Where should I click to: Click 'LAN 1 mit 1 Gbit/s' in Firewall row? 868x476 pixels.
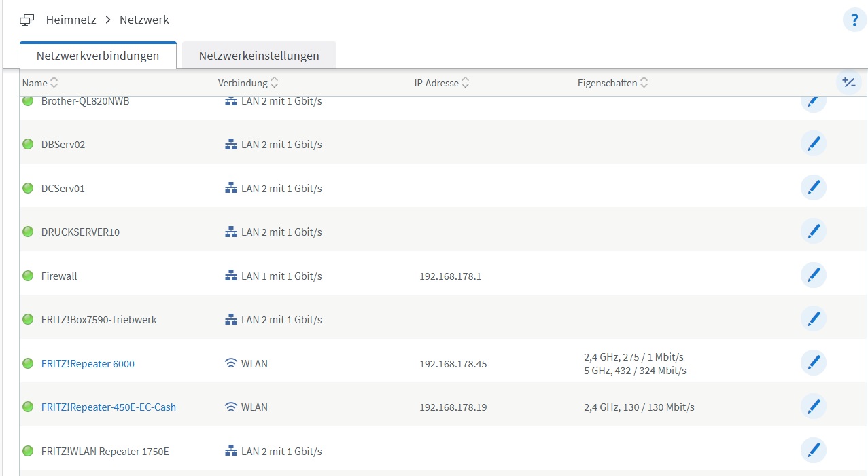coord(281,276)
